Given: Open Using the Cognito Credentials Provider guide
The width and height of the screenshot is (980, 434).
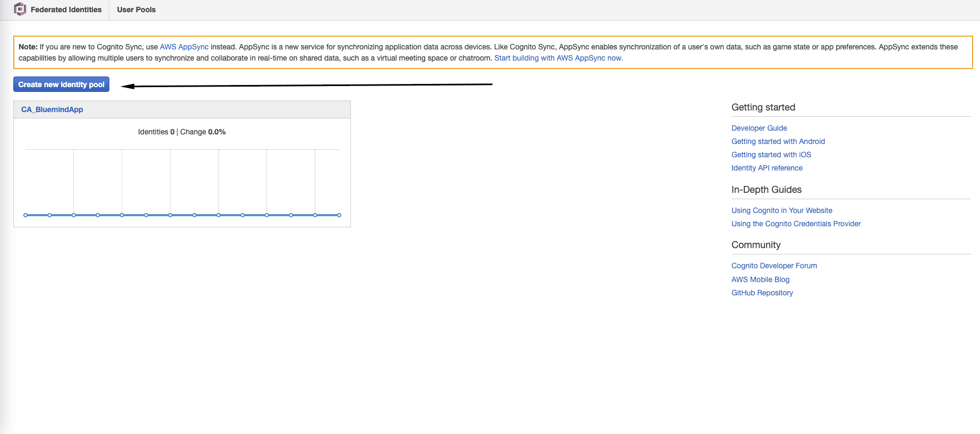Looking at the screenshot, I should [796, 224].
